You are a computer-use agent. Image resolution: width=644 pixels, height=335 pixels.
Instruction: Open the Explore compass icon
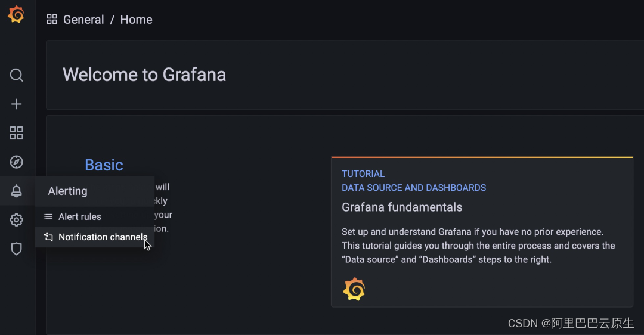coord(17,162)
